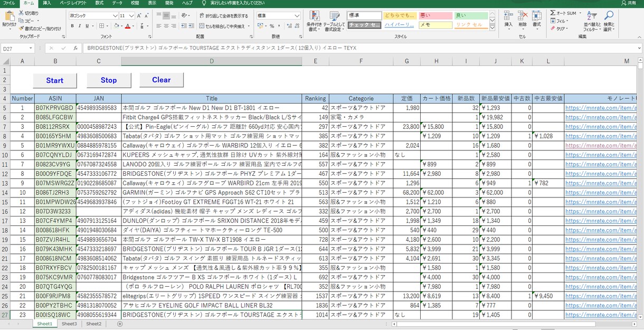
Task: Open Find & Select (検索と選択) magnifier
Action: pos(609,21)
